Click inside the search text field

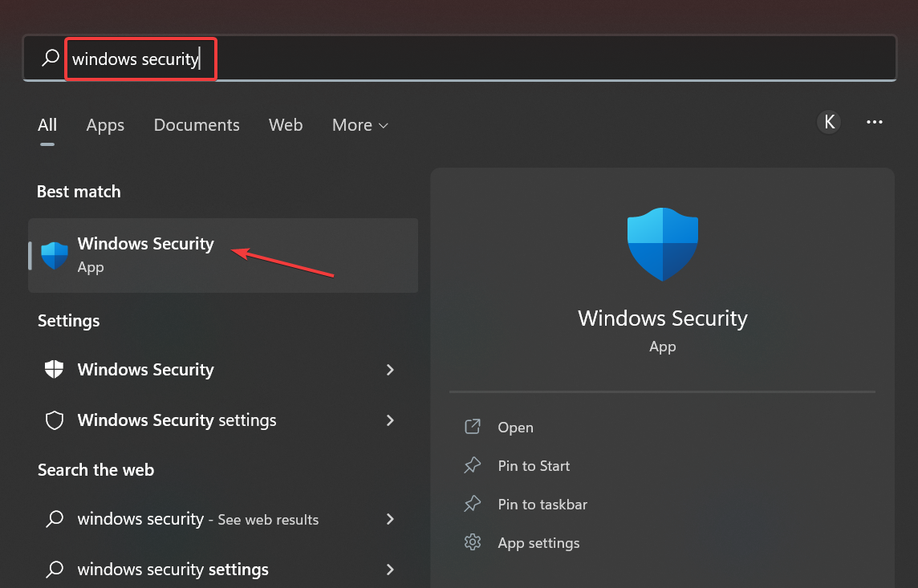[x=481, y=59]
